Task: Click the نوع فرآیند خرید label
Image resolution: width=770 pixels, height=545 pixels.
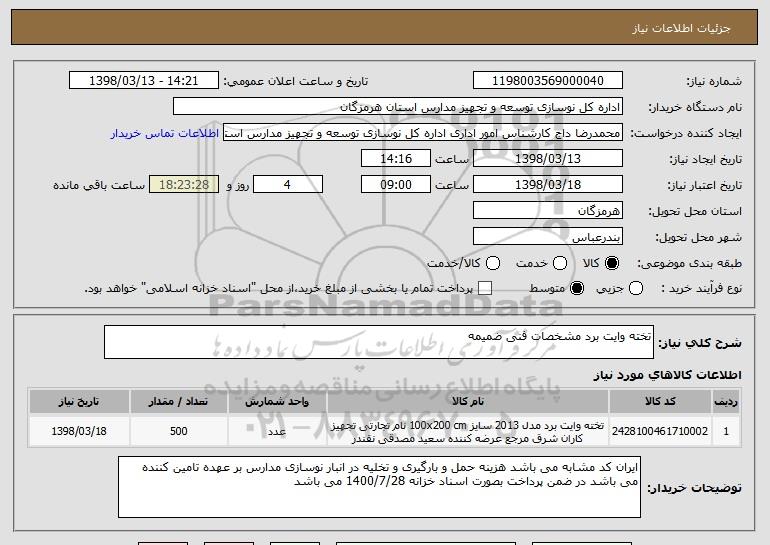Action: (702, 288)
